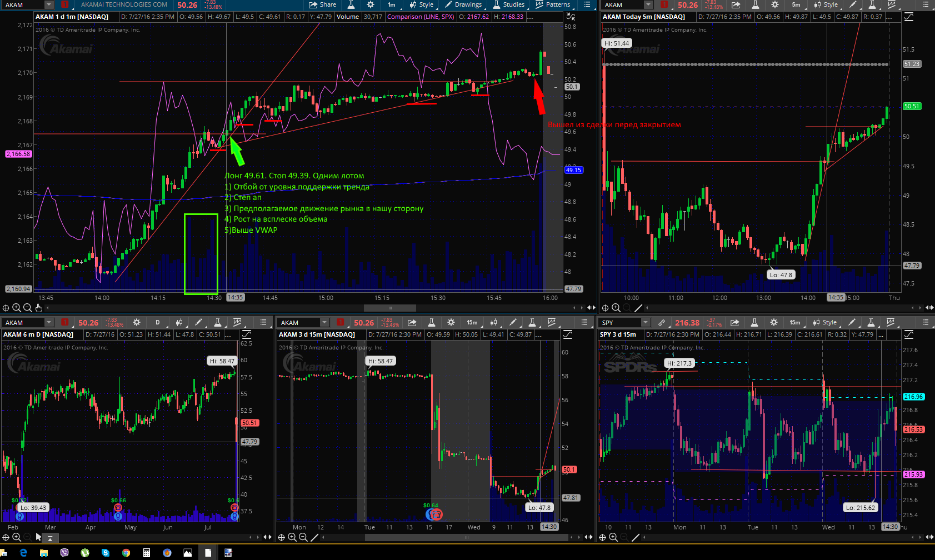Viewport: 935px width, 560px height.
Task: Click SPY symbol input field
Action: (x=620, y=322)
